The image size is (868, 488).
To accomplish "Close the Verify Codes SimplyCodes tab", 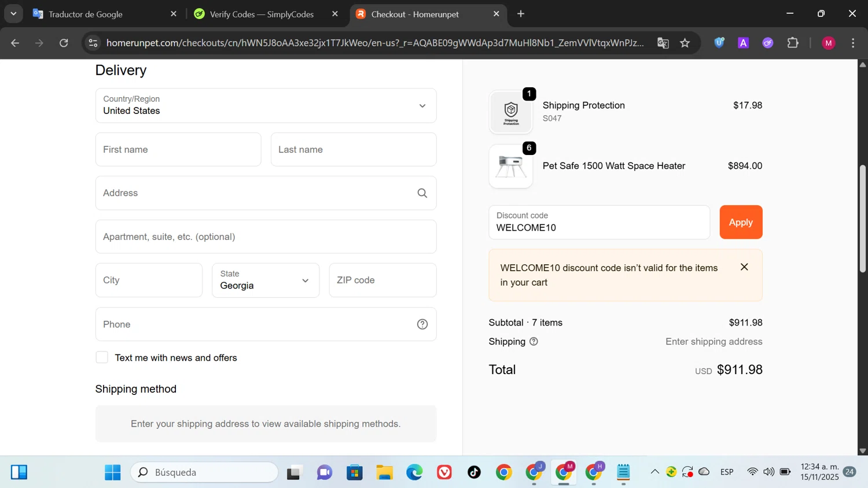I will [x=335, y=14].
